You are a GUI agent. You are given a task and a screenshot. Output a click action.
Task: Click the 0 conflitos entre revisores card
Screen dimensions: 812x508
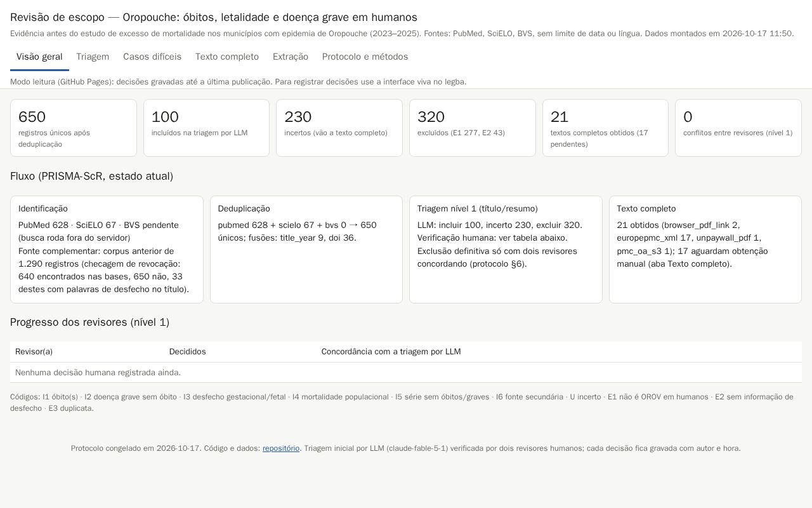(738, 128)
